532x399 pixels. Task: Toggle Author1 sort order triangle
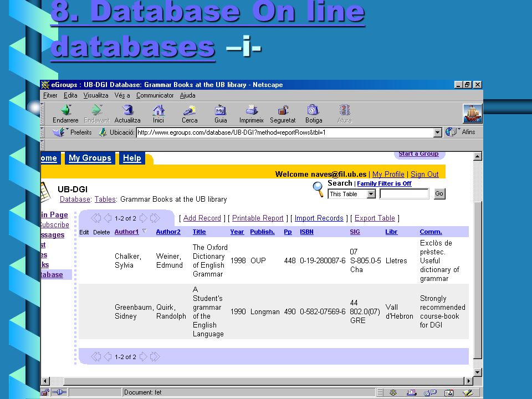pos(144,231)
